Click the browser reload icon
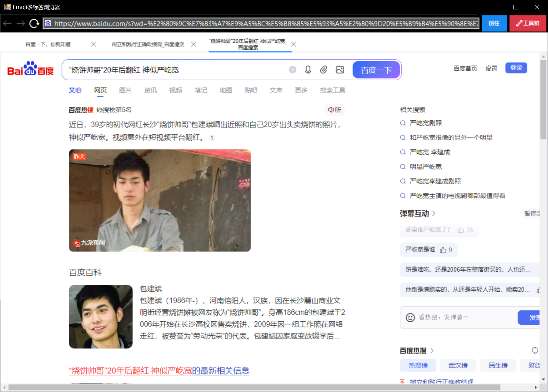Image resolution: width=548 pixels, height=392 pixels. point(34,23)
